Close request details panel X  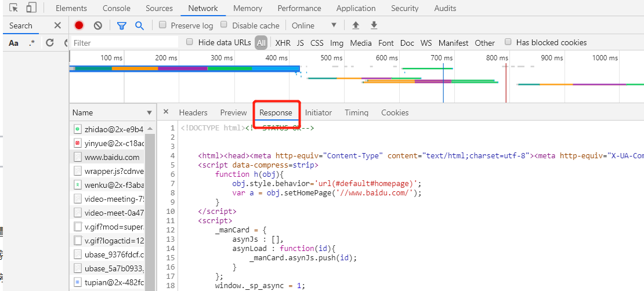166,112
